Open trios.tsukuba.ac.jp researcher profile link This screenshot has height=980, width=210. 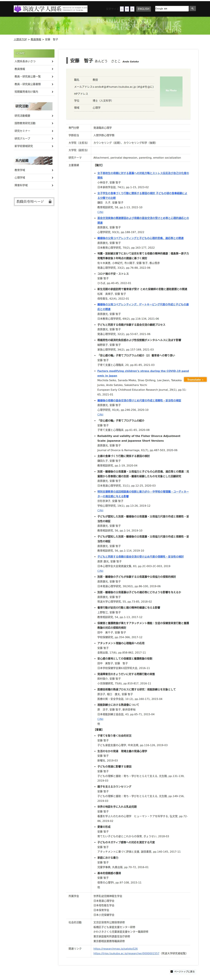pos(126,953)
